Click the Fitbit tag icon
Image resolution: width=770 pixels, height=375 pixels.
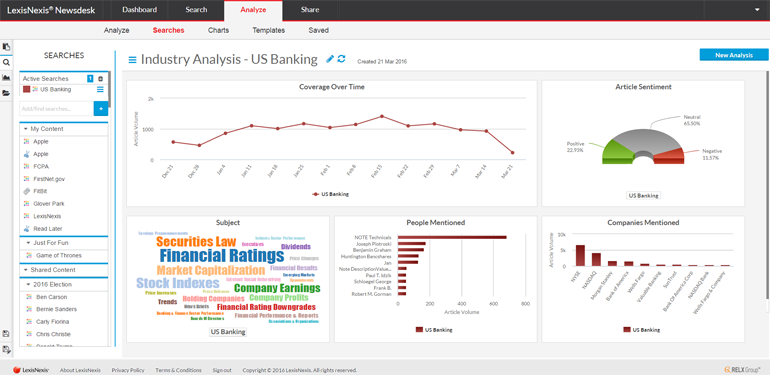click(x=27, y=191)
